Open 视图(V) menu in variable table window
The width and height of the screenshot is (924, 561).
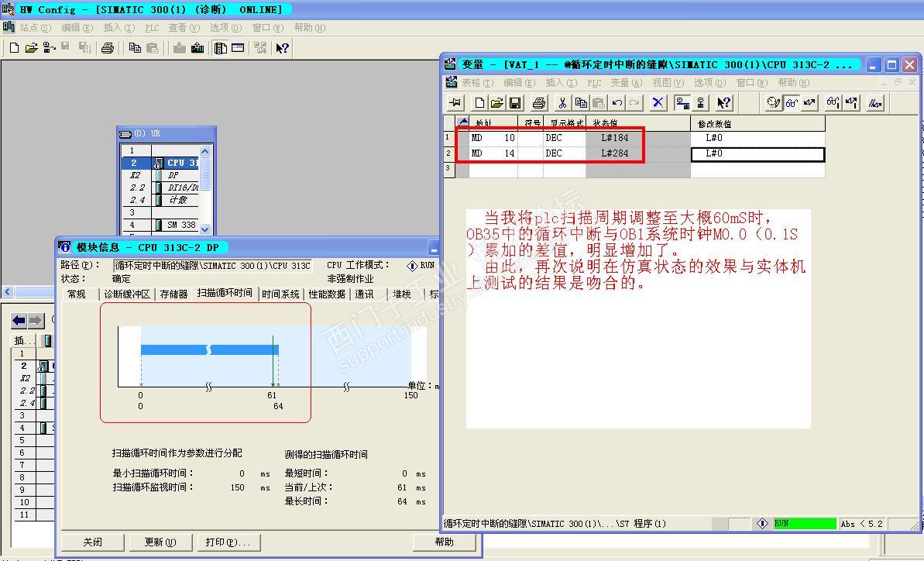(668, 83)
